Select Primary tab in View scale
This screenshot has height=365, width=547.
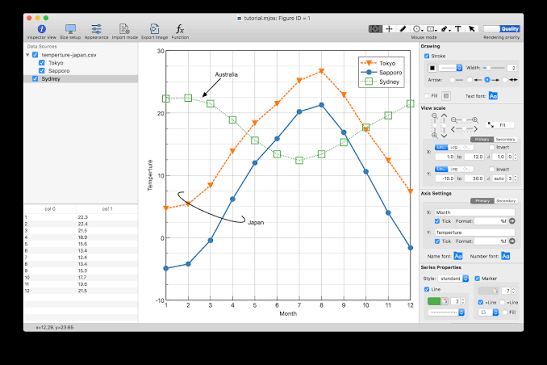pyautogui.click(x=482, y=139)
